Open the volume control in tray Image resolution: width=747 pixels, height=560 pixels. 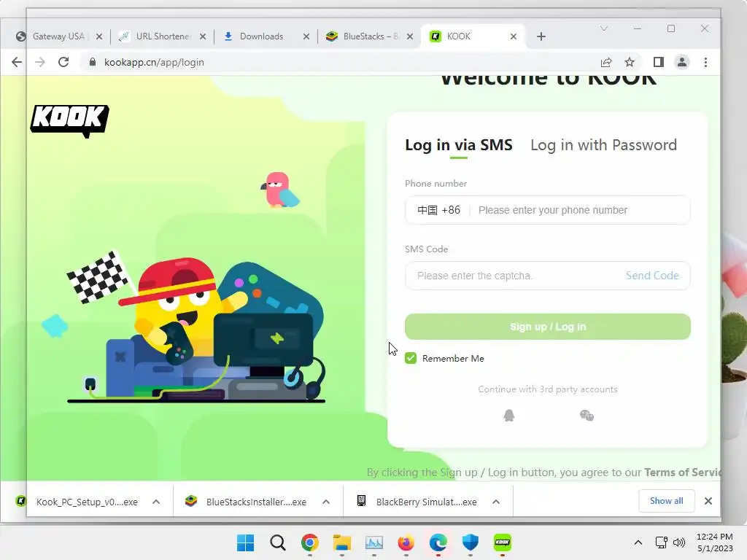click(679, 542)
